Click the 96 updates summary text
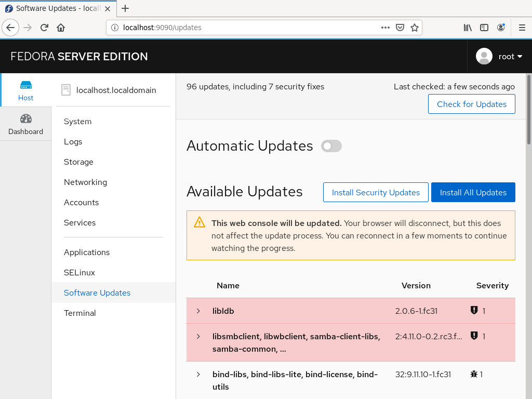Screen dimensions: 532x399 click(255, 87)
